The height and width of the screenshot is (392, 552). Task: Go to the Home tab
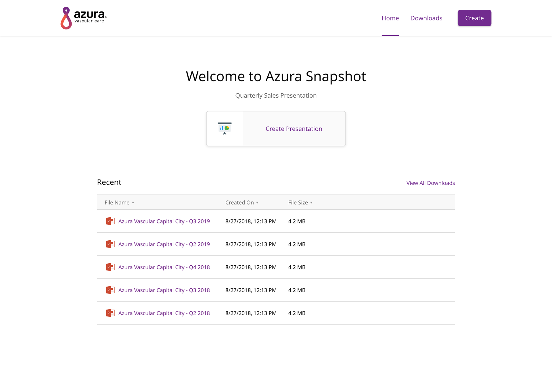[390, 18]
